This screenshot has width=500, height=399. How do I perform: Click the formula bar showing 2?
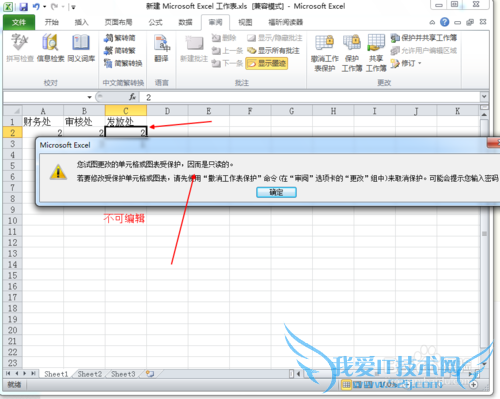pyautogui.click(x=310, y=97)
